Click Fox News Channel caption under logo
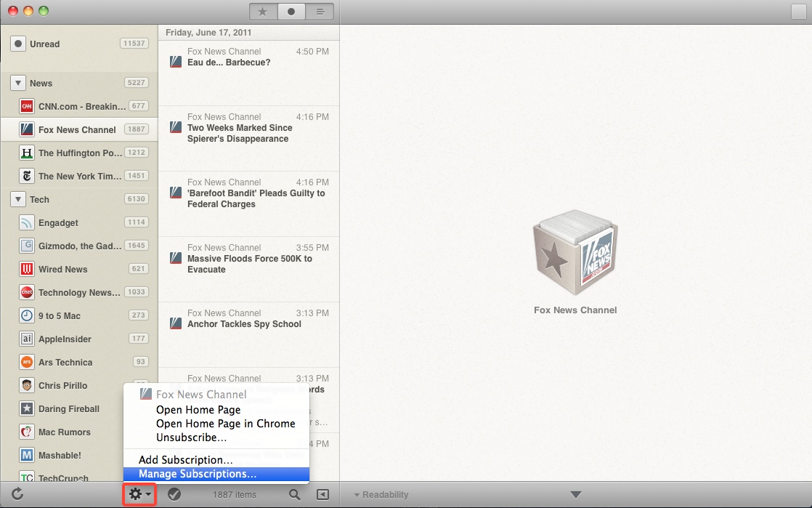This screenshot has height=508, width=812. pos(575,310)
